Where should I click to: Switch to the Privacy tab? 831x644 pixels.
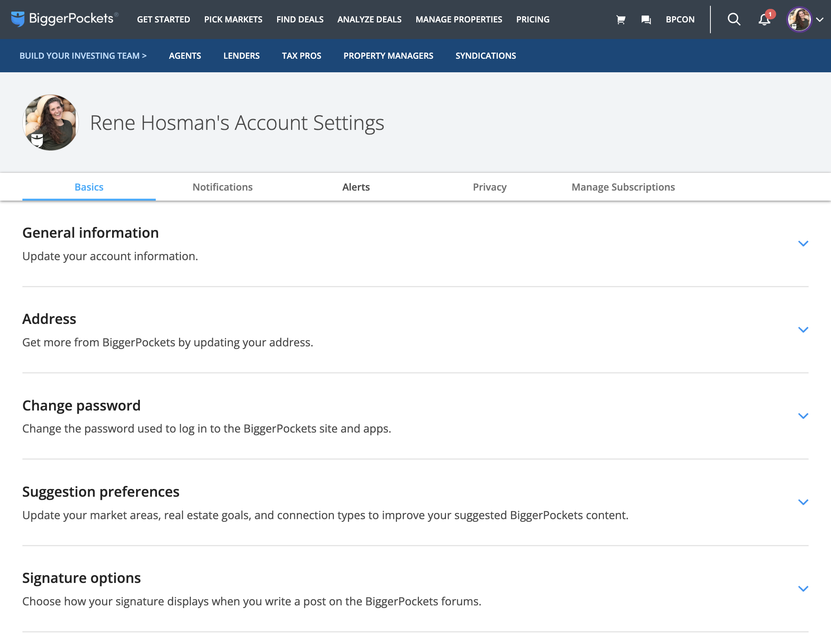490,187
